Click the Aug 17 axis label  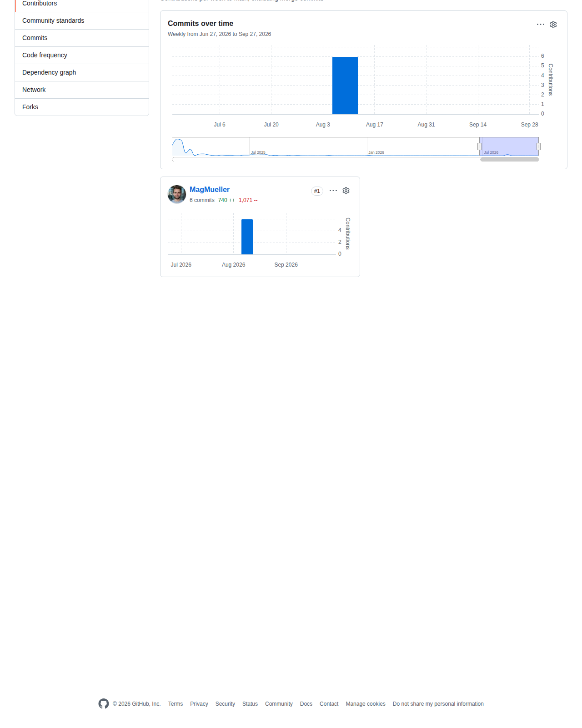tap(375, 125)
